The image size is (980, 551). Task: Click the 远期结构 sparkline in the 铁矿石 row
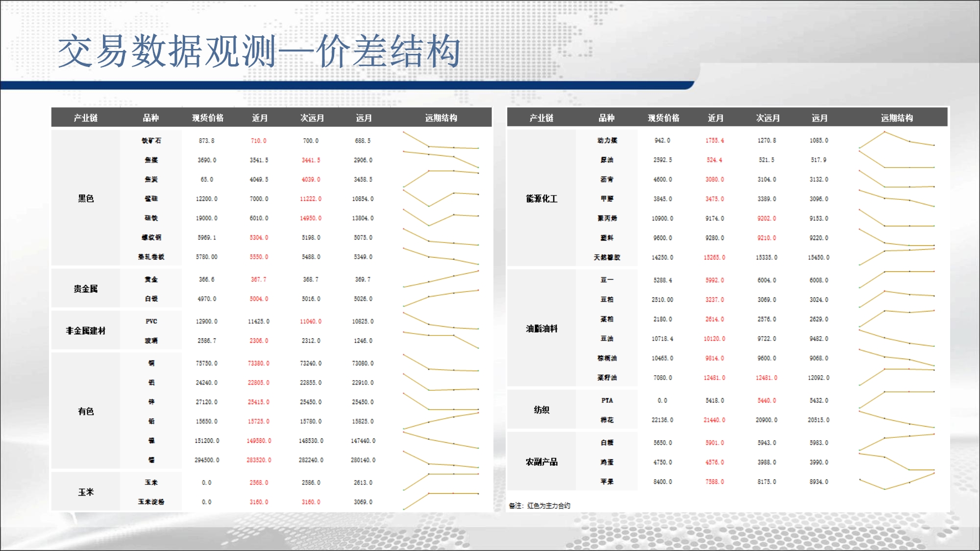pyautogui.click(x=441, y=140)
